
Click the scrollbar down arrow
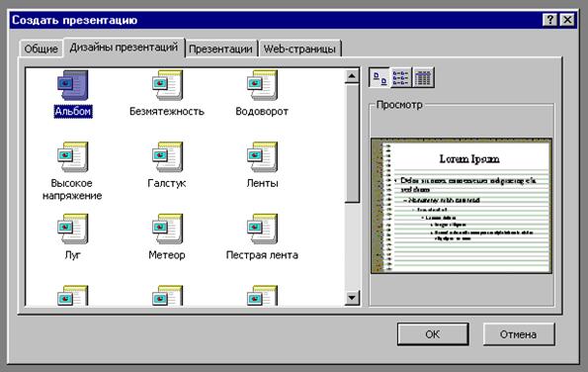[x=352, y=298]
